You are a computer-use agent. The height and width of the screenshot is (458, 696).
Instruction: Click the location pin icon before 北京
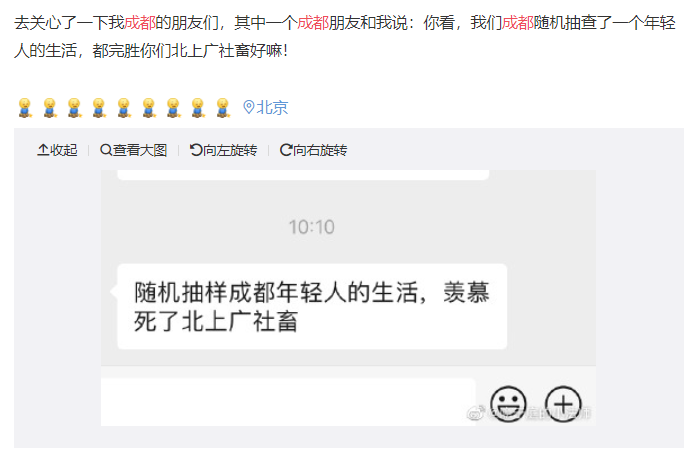pyautogui.click(x=249, y=107)
